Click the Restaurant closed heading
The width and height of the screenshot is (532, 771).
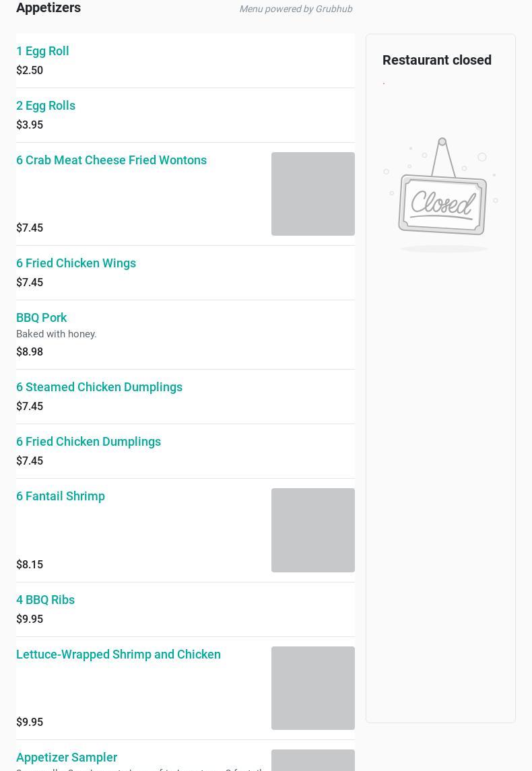pyautogui.click(x=436, y=60)
